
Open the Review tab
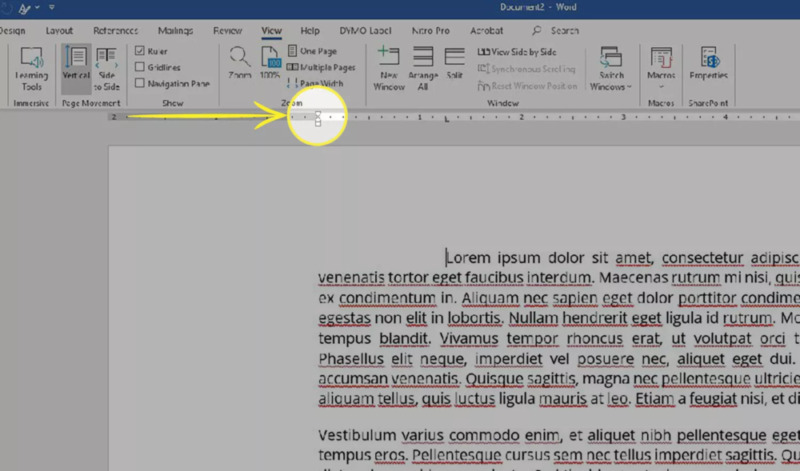228,31
